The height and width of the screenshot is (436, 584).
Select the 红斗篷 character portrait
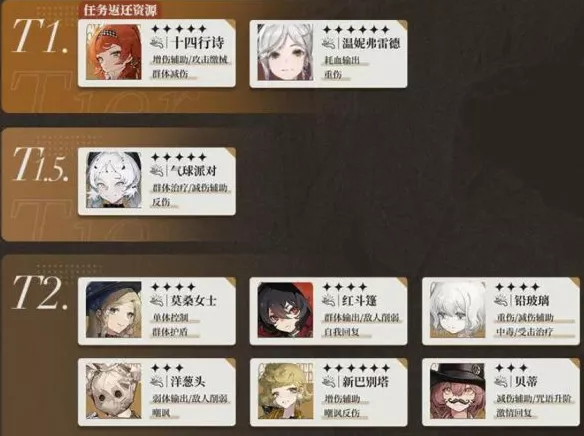pos(285,310)
